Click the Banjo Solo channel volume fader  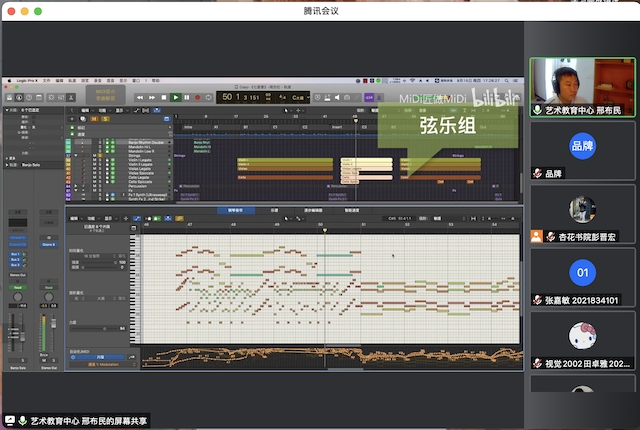coord(22,338)
